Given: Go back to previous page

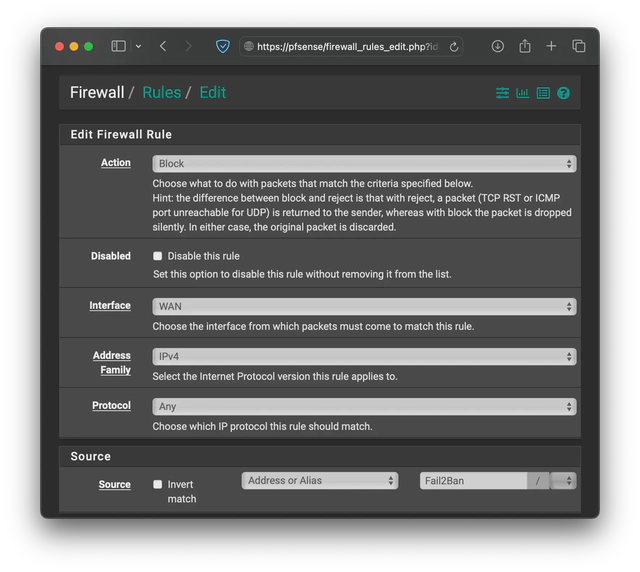Looking at the screenshot, I should tap(163, 46).
